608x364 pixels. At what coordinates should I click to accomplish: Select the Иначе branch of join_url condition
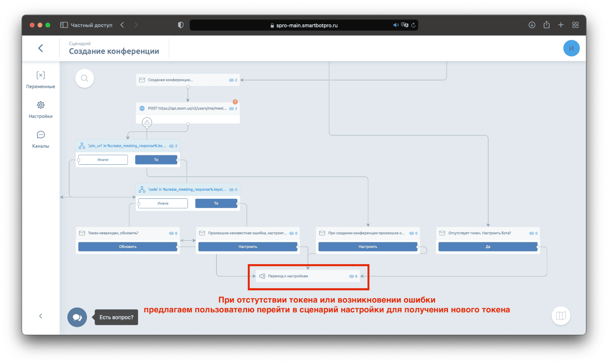[x=103, y=160]
